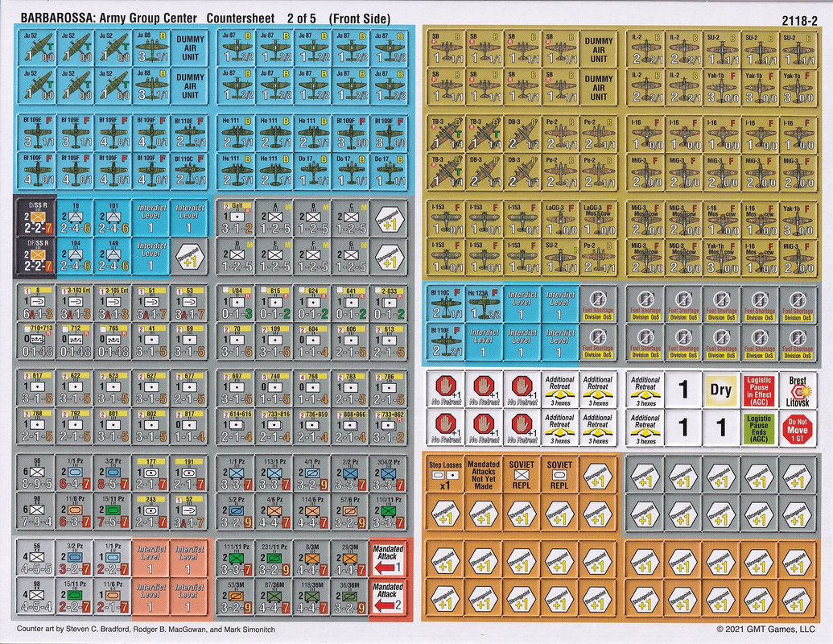Image resolution: width=833 pixels, height=644 pixels.
Task: Select the 177 counter 2-1-7
Action: tap(151, 474)
